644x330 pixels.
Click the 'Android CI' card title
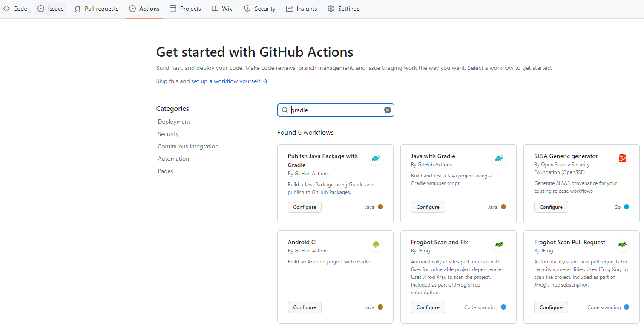click(302, 242)
